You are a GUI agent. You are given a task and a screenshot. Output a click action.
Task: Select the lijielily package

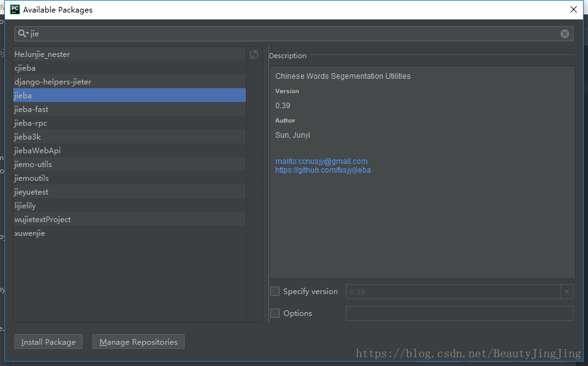point(129,205)
